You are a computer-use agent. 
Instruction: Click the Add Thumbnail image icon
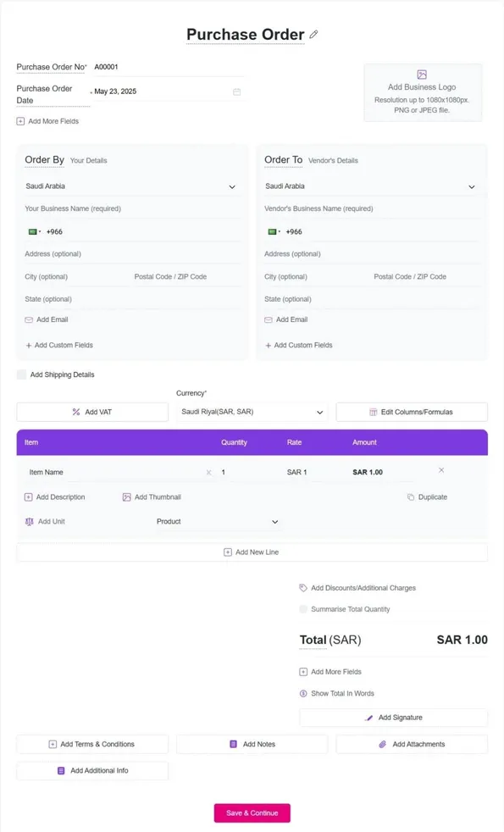point(127,497)
